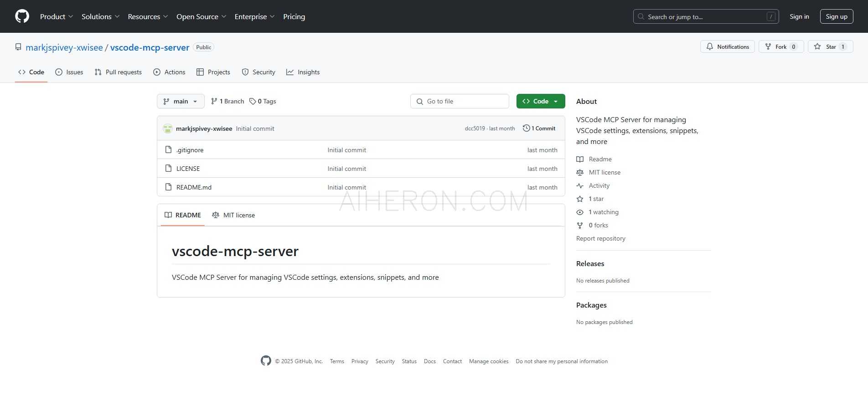
Task: Open the Resources dropdown
Action: pos(148,16)
